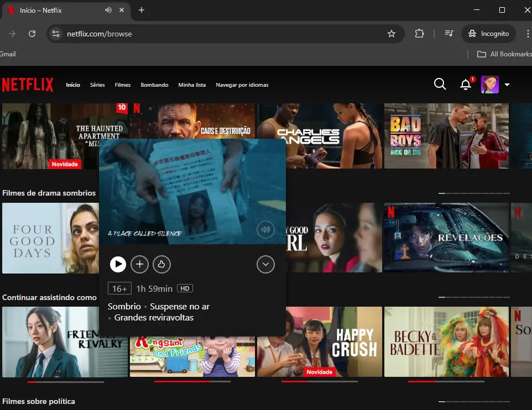Viewport: 532px width, 410px height.
Task: Open the notifications bell
Action: 466,84
